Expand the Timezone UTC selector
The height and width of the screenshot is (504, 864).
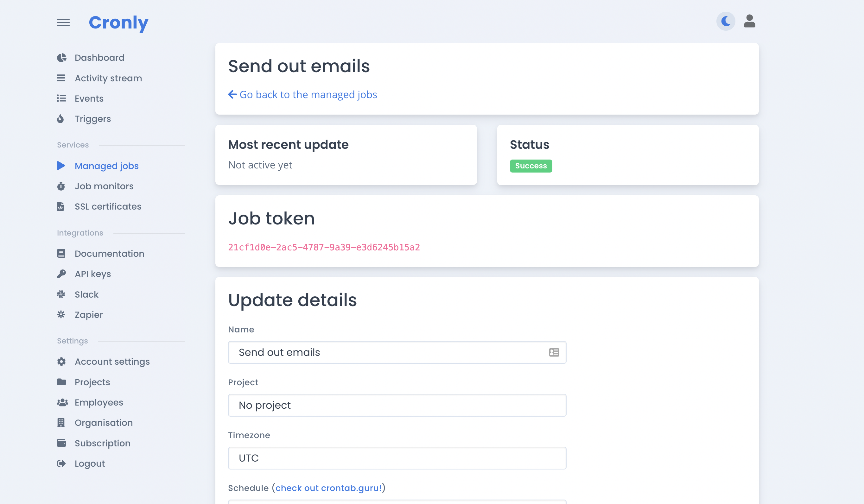(x=397, y=458)
